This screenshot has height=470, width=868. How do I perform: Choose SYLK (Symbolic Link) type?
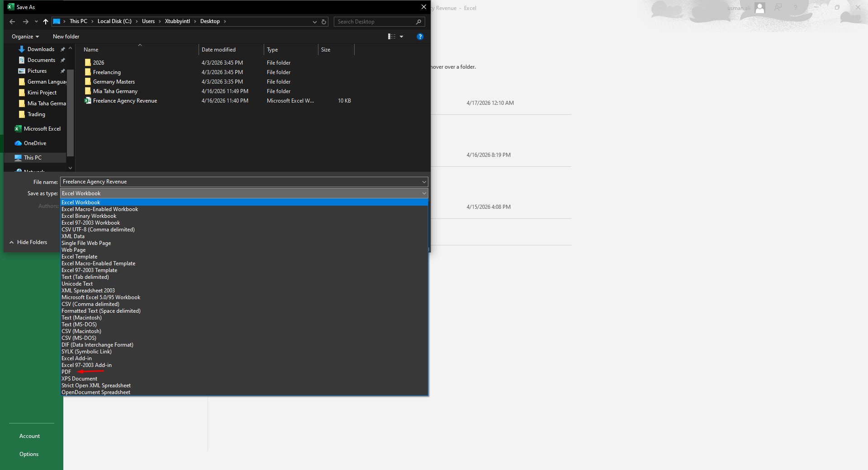[x=244, y=352]
